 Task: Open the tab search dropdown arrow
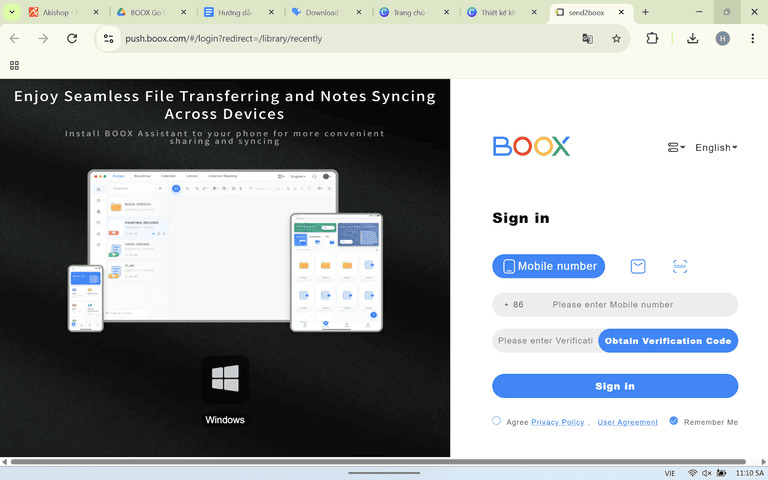[x=12, y=12]
